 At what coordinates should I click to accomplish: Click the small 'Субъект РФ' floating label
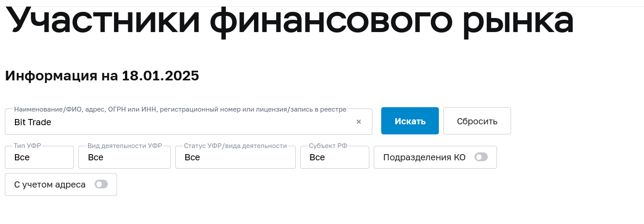(328, 146)
